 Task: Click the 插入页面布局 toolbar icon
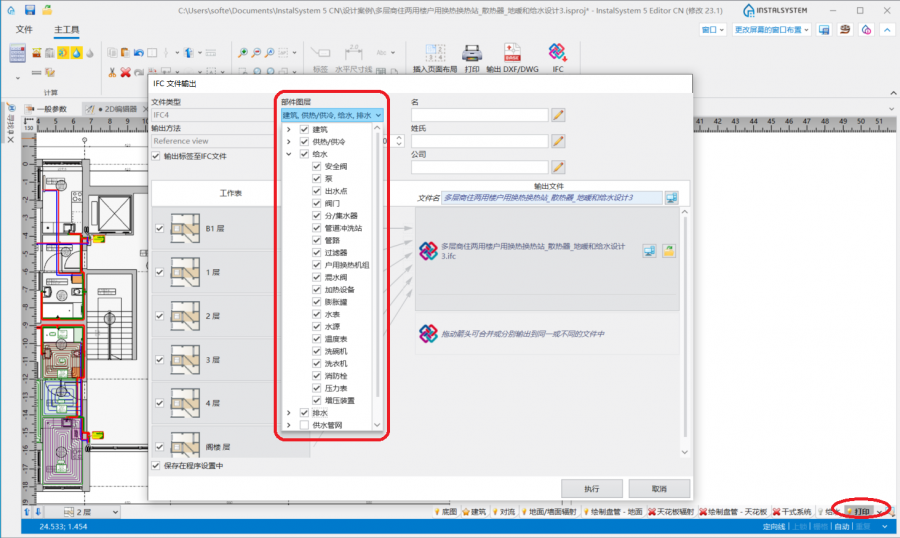pyautogui.click(x=434, y=53)
